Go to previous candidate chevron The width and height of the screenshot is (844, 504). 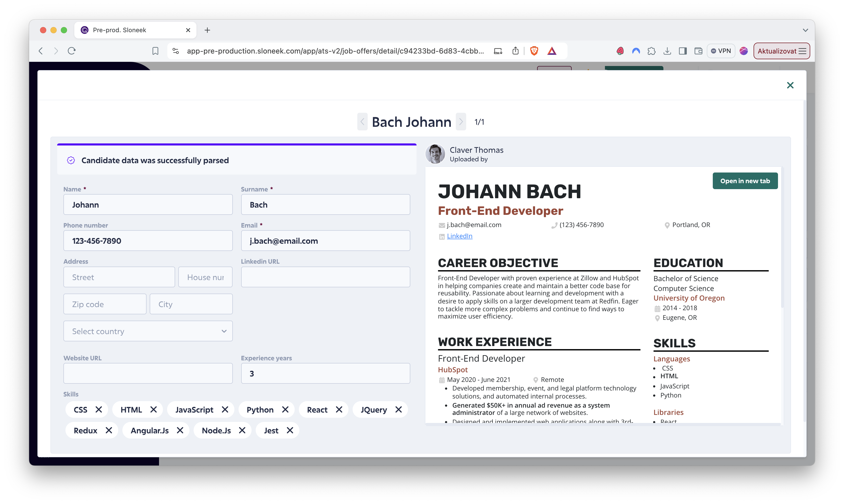pyautogui.click(x=362, y=122)
